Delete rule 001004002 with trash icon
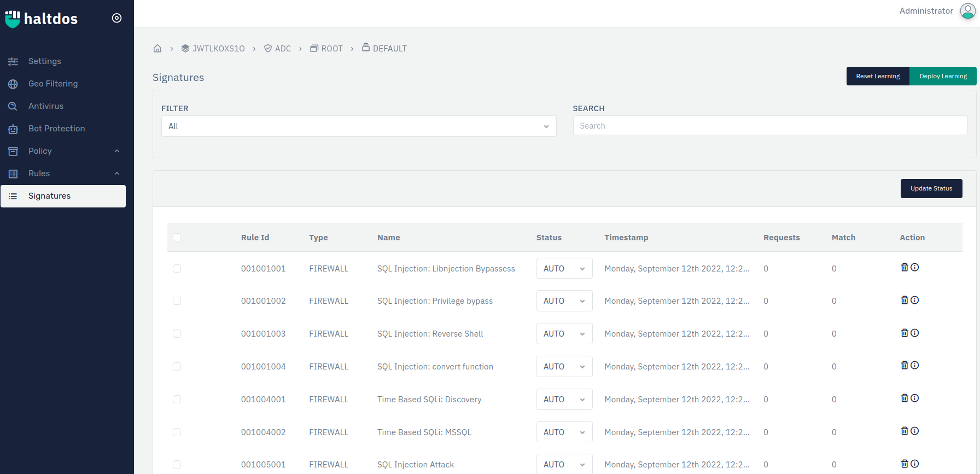The height and width of the screenshot is (474, 980). click(905, 431)
